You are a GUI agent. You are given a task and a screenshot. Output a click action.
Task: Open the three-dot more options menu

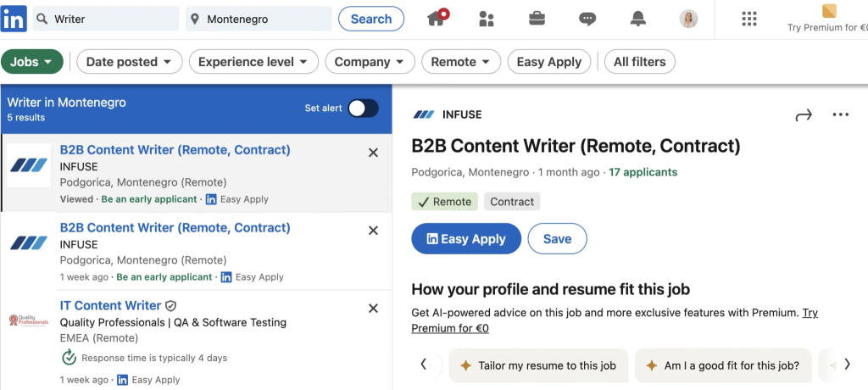click(x=840, y=114)
